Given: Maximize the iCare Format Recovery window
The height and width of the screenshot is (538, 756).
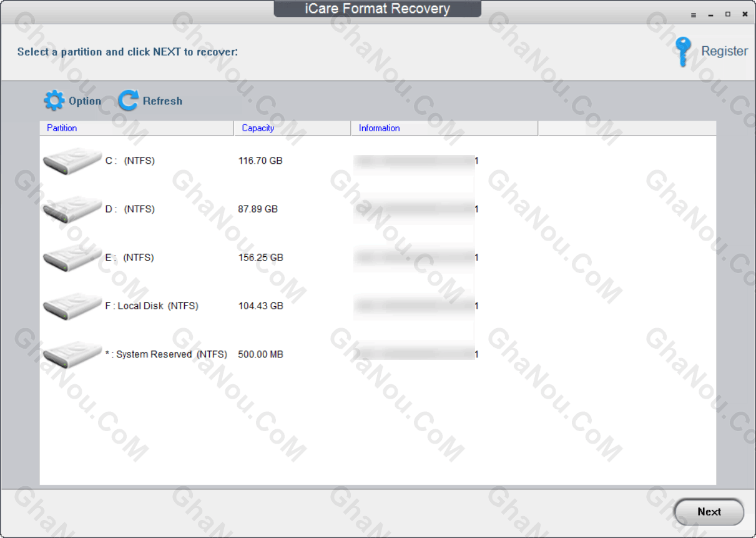Looking at the screenshot, I should [728, 14].
